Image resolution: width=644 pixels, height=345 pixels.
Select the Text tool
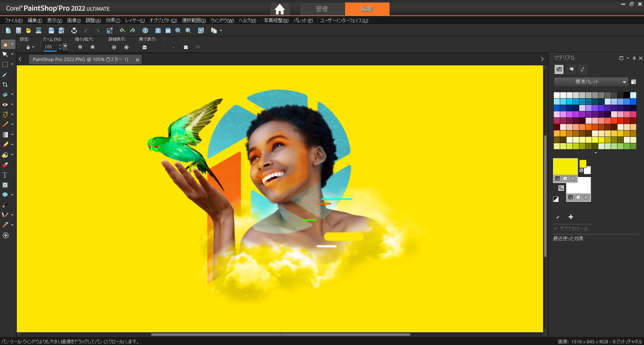click(5, 175)
